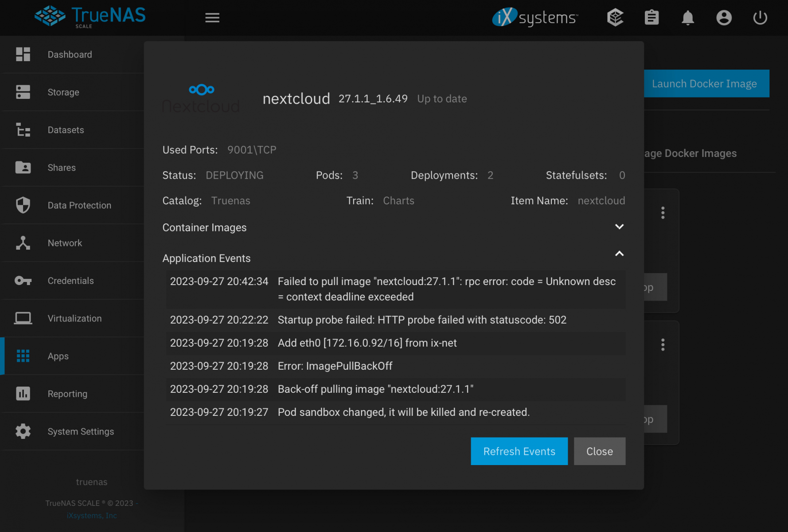Click the Credentials key icon

[23, 281]
